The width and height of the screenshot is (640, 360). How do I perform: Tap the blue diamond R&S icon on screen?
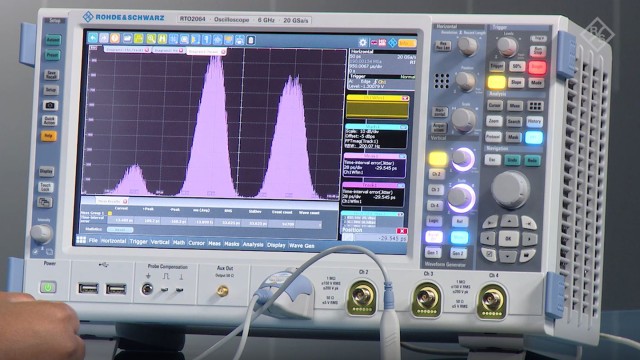[x=392, y=42]
